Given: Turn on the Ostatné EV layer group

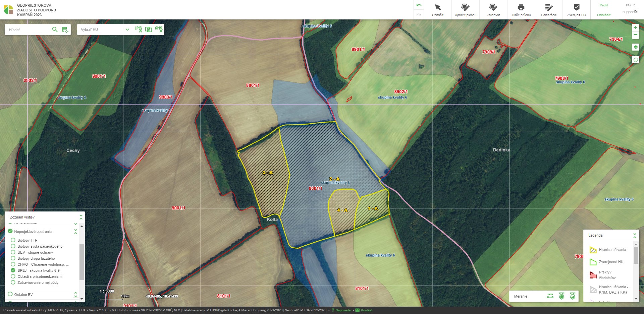Looking at the screenshot, I should (10, 295).
